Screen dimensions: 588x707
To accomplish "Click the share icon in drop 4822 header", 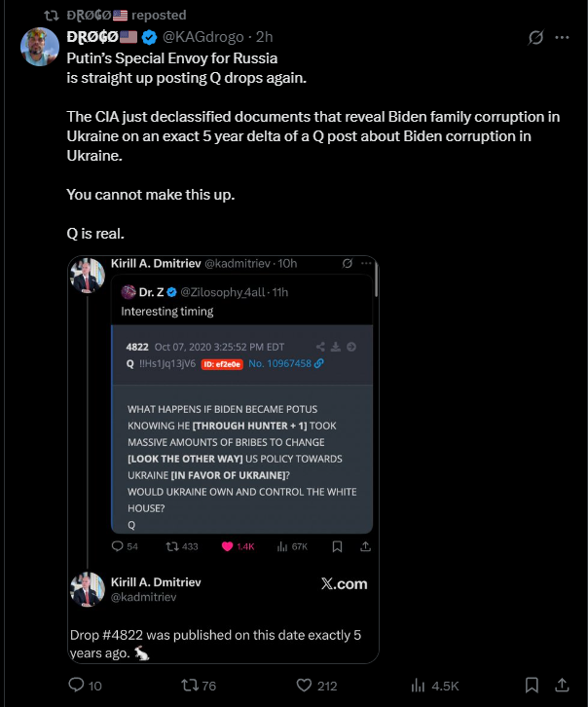I will (320, 347).
